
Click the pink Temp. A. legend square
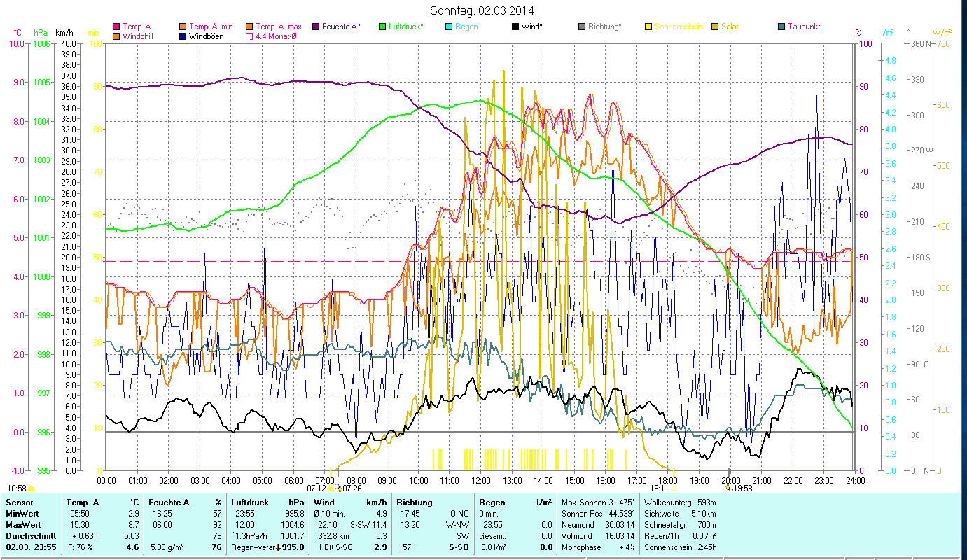[116, 27]
